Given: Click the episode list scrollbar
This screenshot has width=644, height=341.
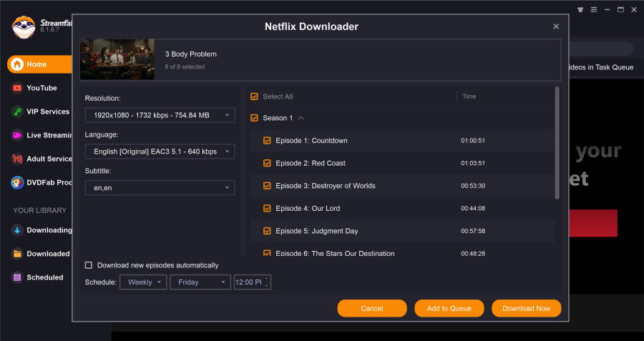Looking at the screenshot, I should 557,143.
